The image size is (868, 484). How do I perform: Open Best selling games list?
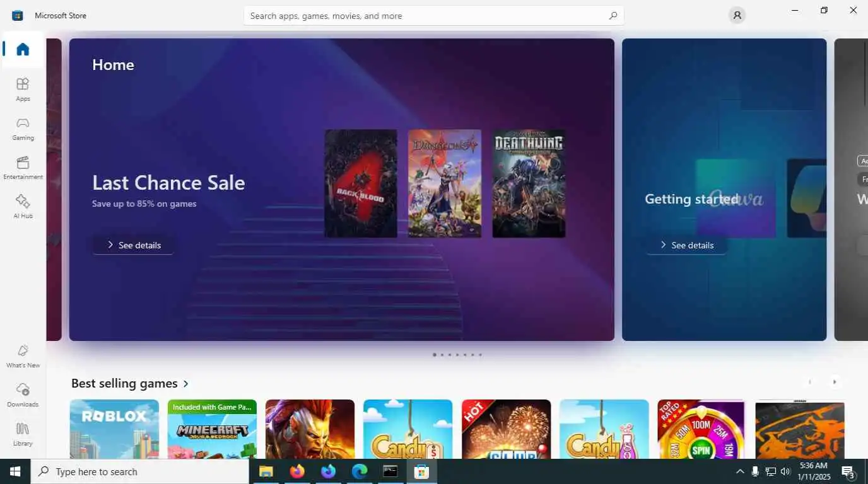click(131, 383)
